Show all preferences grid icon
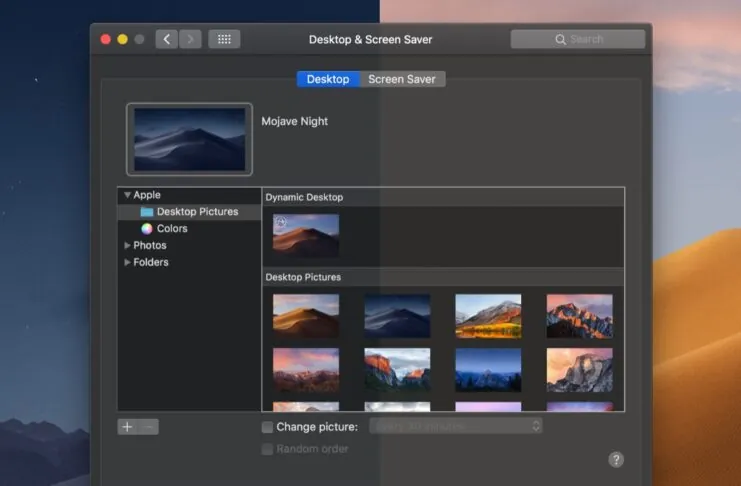 coord(224,40)
